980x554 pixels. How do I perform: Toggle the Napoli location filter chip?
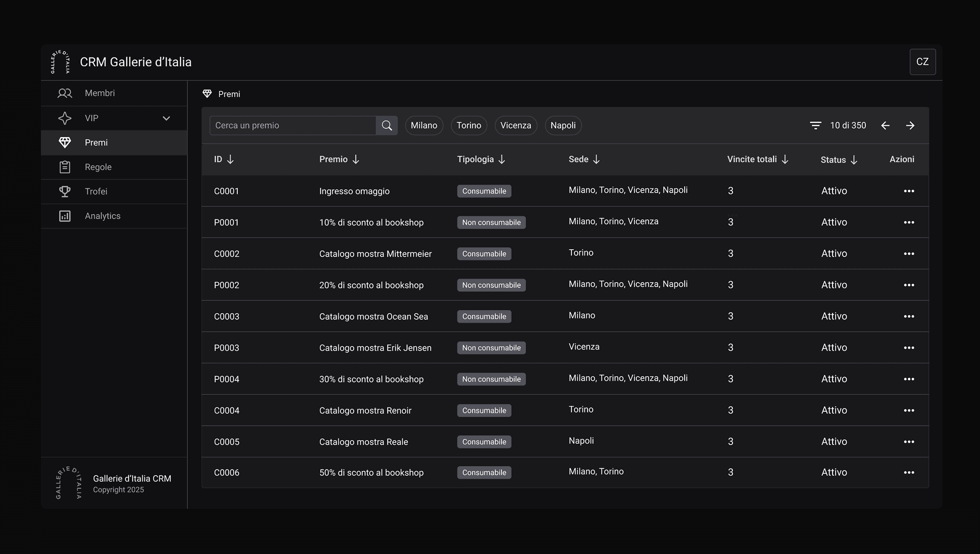[x=562, y=125]
